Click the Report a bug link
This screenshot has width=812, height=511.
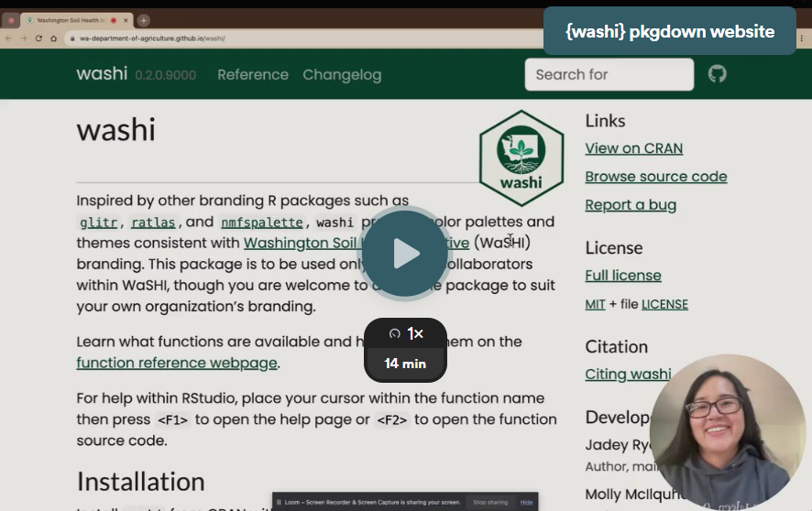[631, 205]
